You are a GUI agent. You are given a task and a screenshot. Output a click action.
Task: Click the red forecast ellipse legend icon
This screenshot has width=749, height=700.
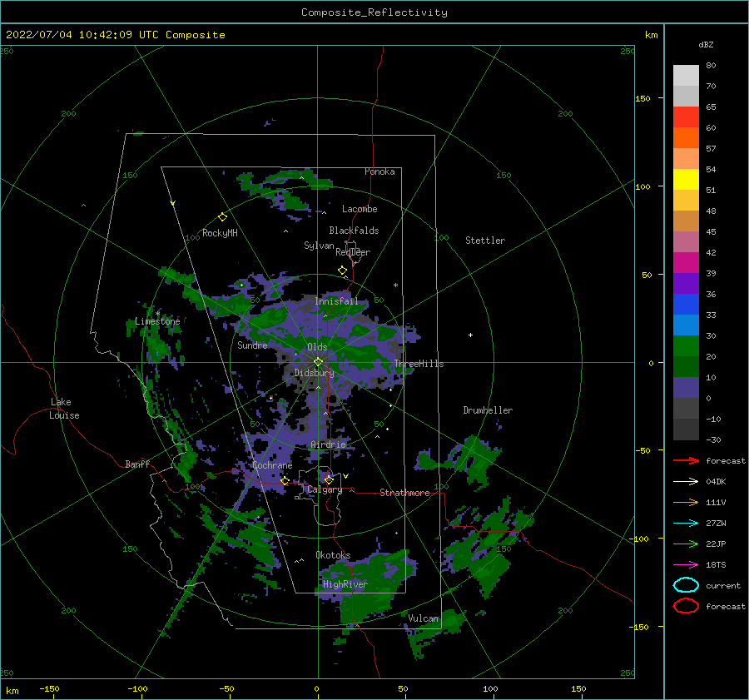(686, 606)
